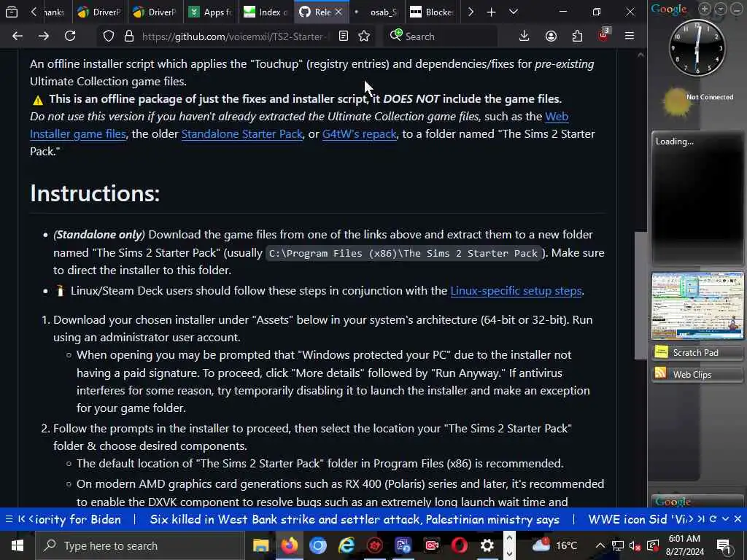Open the Web Clips gadget
Image resolution: width=747 pixels, height=560 pixels.
697,375
